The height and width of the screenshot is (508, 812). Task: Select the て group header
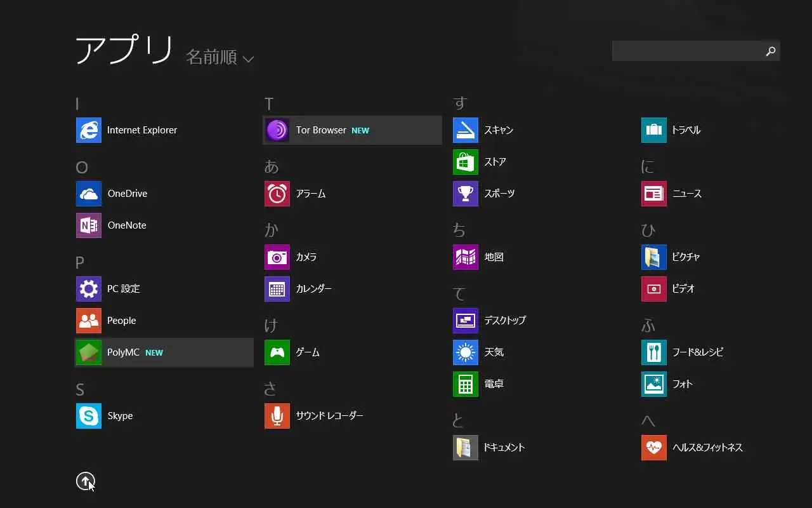[459, 293]
